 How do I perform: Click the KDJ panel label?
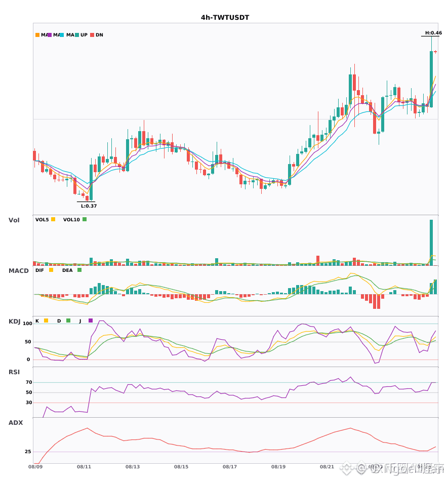pyautogui.click(x=14, y=322)
